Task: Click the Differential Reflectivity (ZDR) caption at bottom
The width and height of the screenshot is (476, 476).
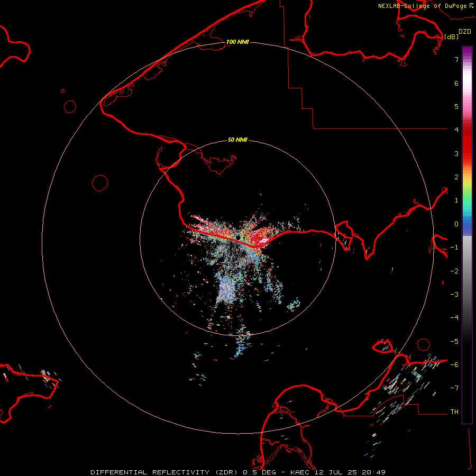Action: click(x=238, y=472)
